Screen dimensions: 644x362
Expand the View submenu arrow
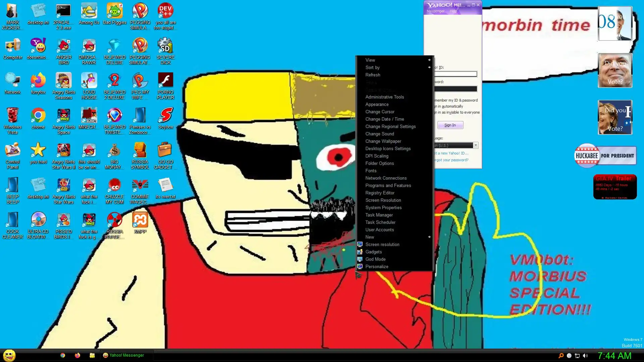pos(429,60)
